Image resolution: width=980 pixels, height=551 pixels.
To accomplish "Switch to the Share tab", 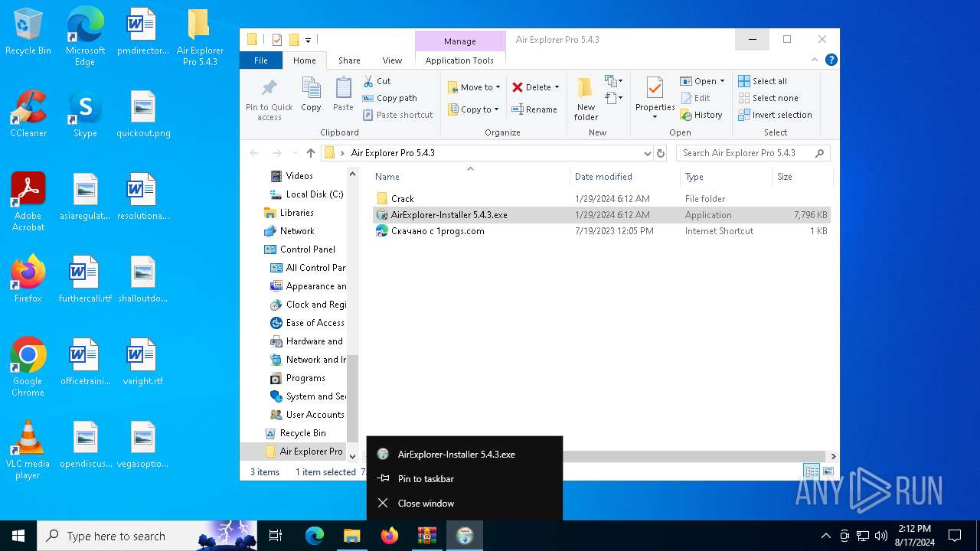I will click(x=349, y=60).
